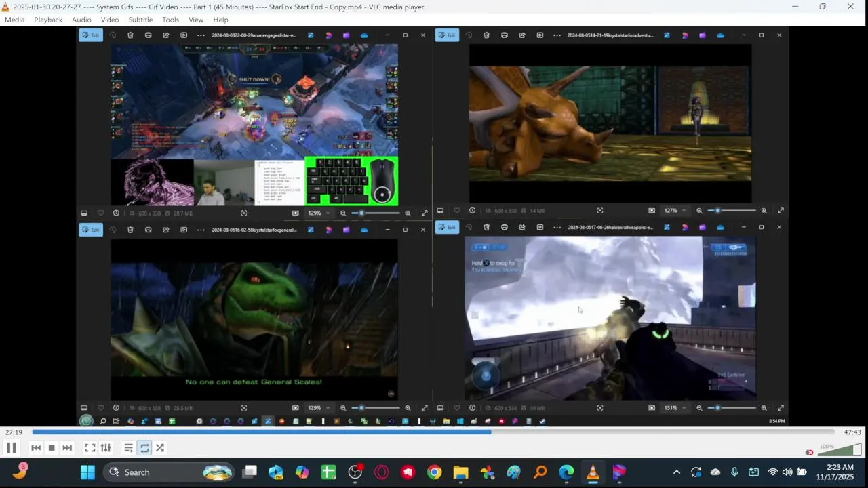
Task: Open the View menu
Action: point(196,20)
